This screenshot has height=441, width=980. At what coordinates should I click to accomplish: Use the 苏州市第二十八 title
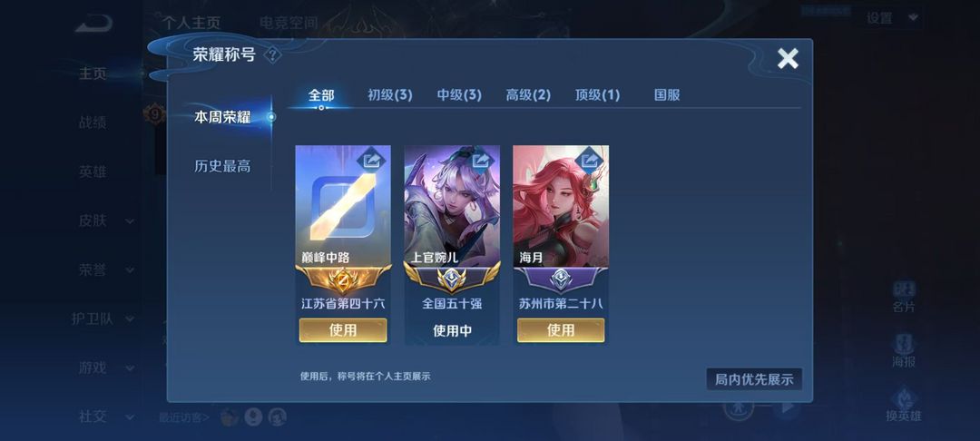click(561, 330)
